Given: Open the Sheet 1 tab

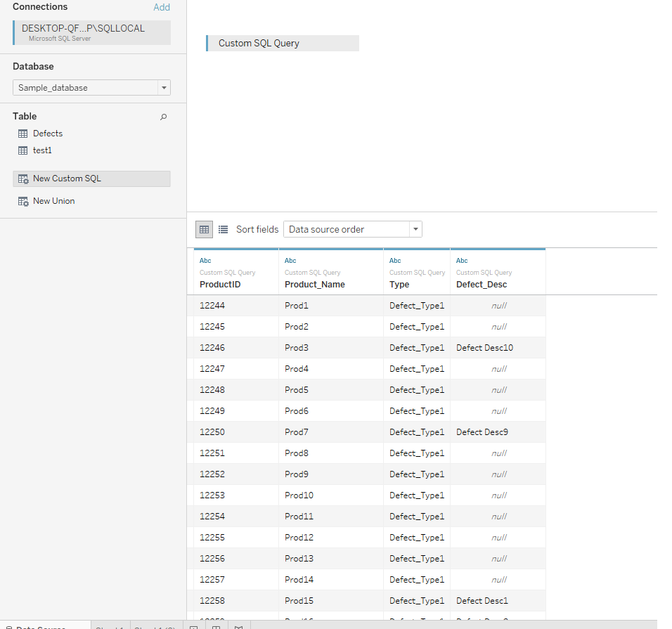Looking at the screenshot, I should coord(110,625).
